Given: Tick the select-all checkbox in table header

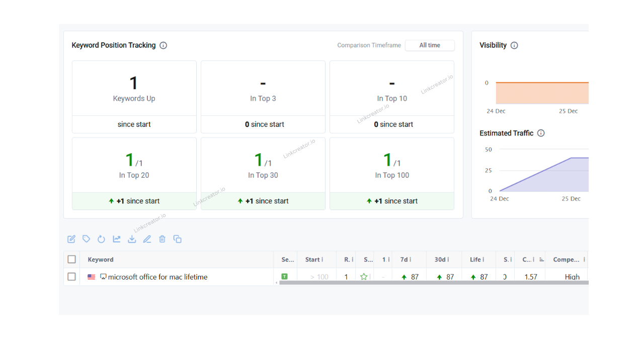Looking at the screenshot, I should (72, 259).
